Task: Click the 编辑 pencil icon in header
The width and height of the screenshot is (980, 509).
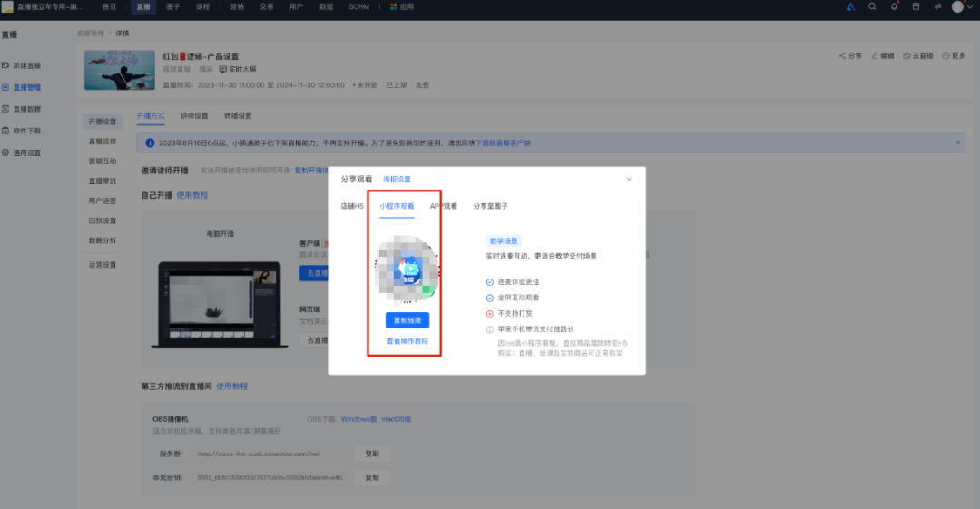Action: [875, 55]
